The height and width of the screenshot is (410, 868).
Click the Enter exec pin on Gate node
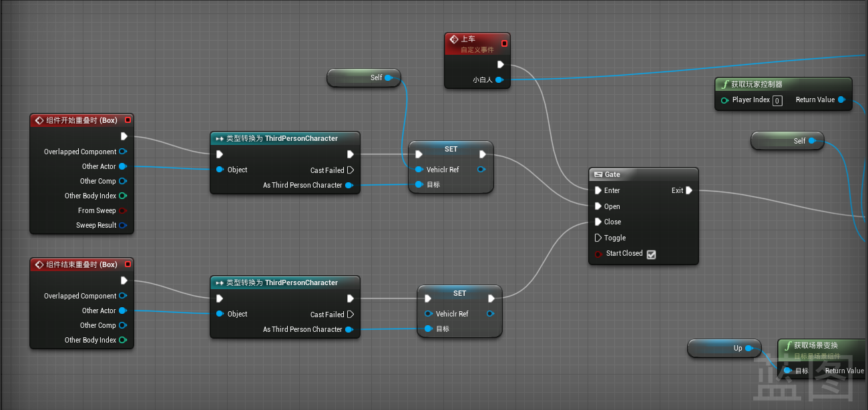tap(598, 191)
